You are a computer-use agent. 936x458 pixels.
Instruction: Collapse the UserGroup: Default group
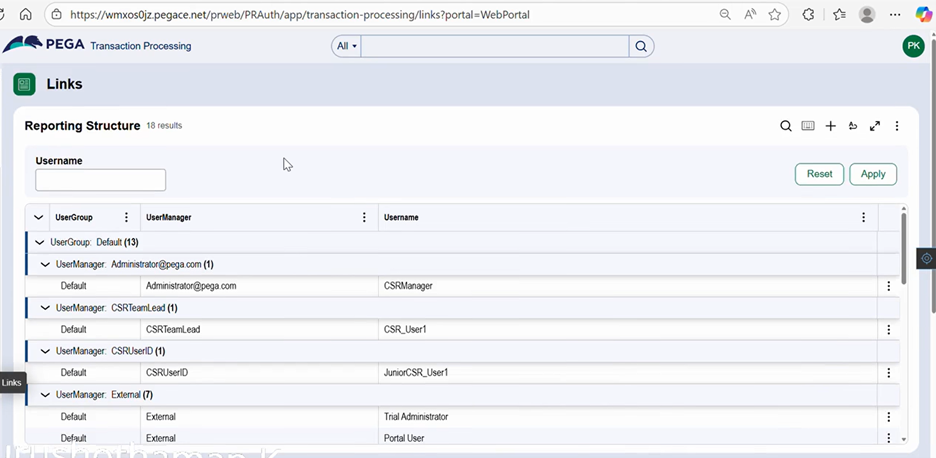[40, 242]
